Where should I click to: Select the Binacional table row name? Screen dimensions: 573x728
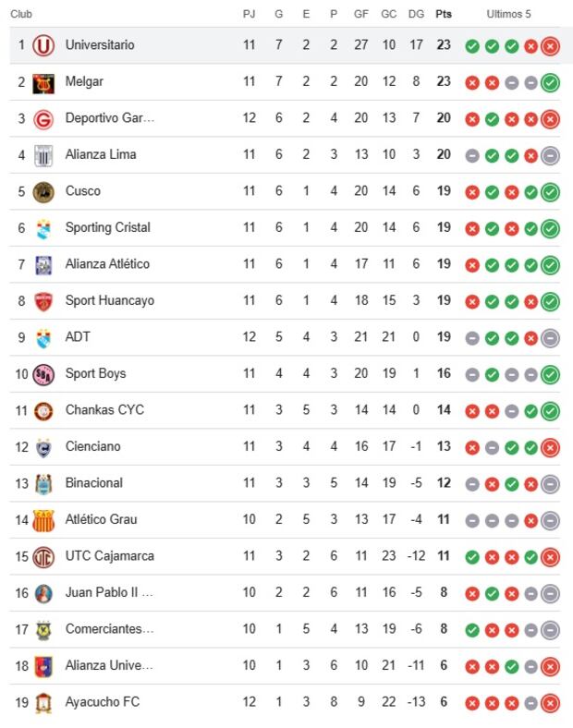click(94, 483)
